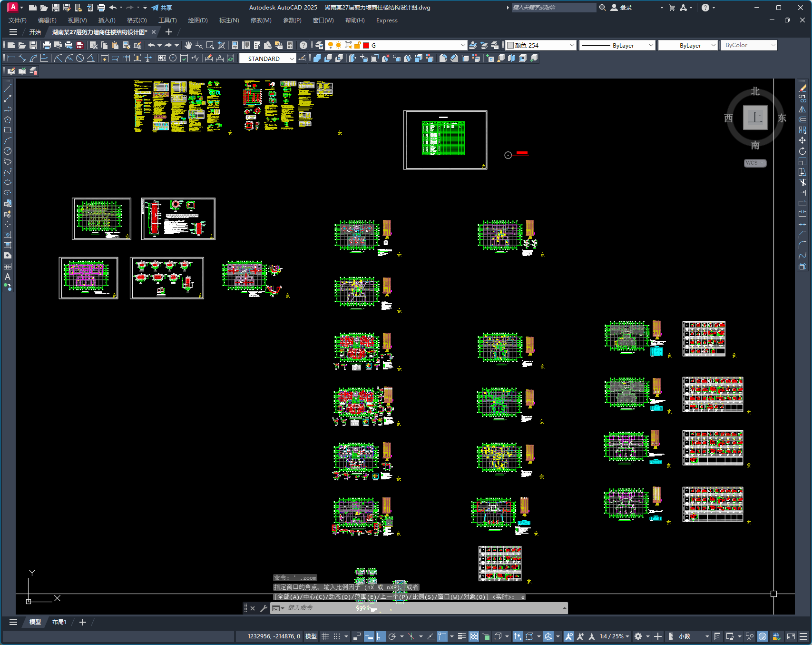
Task: Open the 文件(F) menu
Action: 18,20
